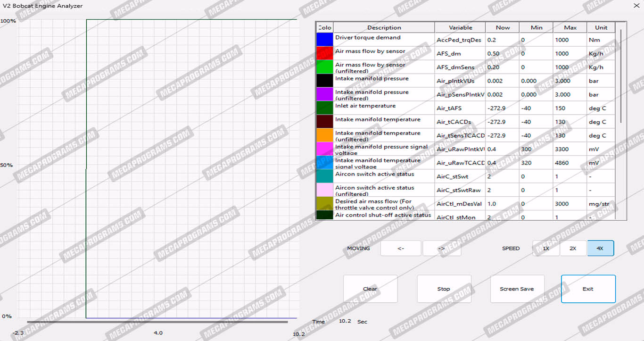Select the AirCtl_mDesVal variable cell

[460, 204]
